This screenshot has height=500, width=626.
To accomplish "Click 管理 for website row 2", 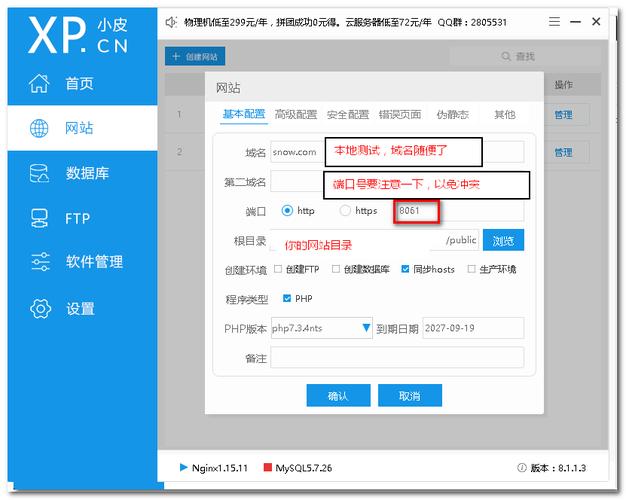I will tap(563, 152).
